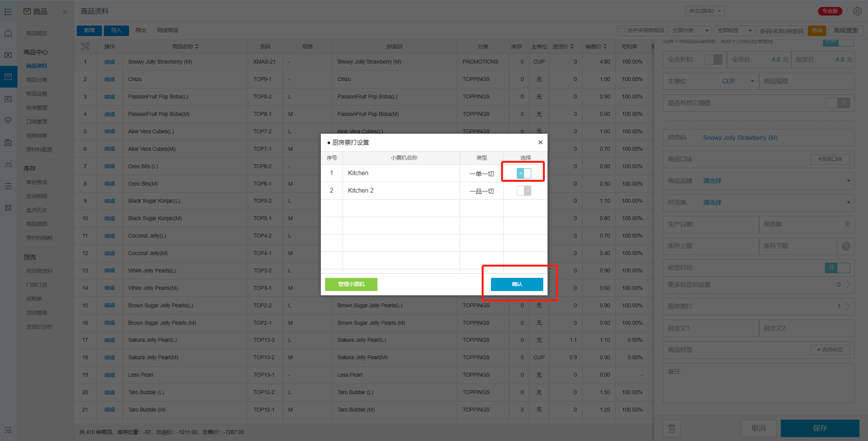Close the kitchen print settings dialog
The height and width of the screenshot is (441, 868).
pyautogui.click(x=540, y=142)
